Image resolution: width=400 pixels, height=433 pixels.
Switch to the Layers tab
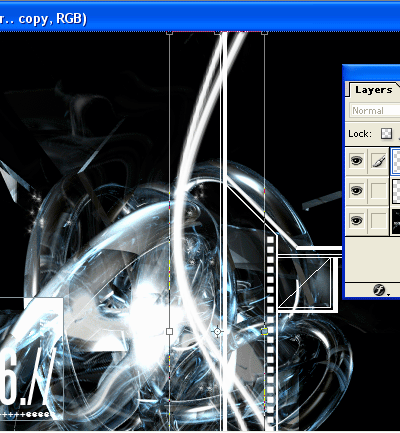(x=373, y=90)
